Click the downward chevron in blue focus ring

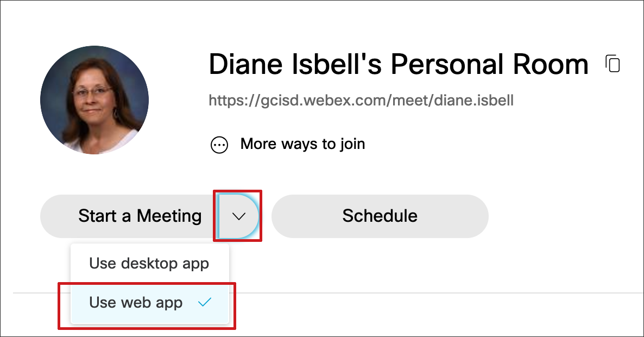238,216
